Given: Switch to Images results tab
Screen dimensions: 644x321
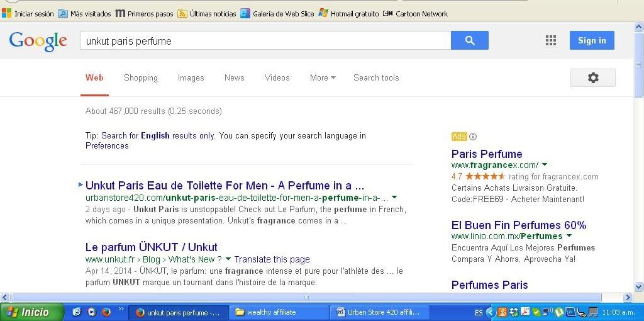Looking at the screenshot, I should 191,77.
